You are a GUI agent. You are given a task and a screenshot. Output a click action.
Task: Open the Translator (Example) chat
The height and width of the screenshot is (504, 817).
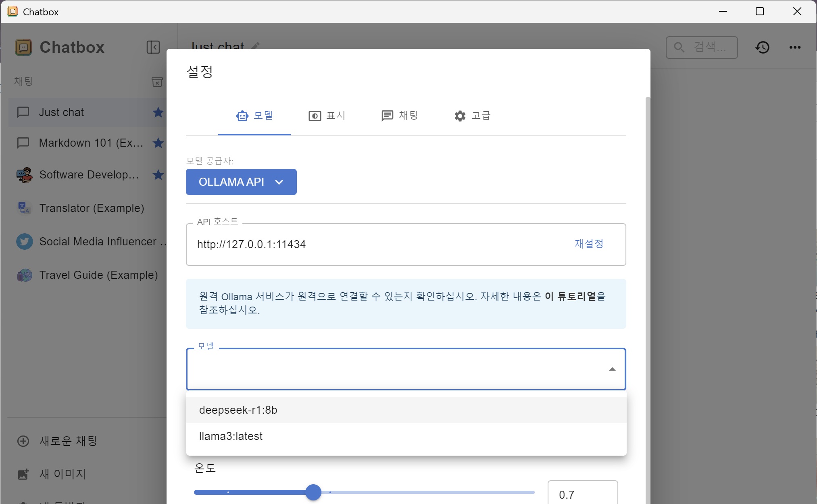click(92, 208)
